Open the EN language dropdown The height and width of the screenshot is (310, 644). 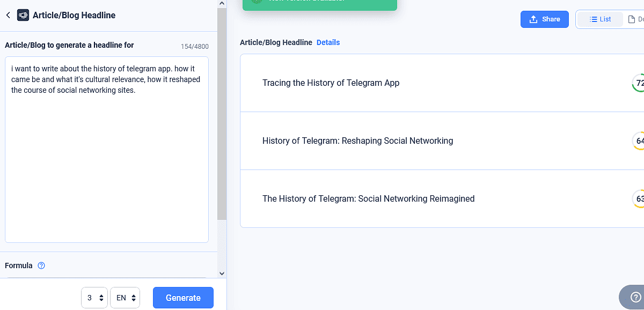click(125, 298)
